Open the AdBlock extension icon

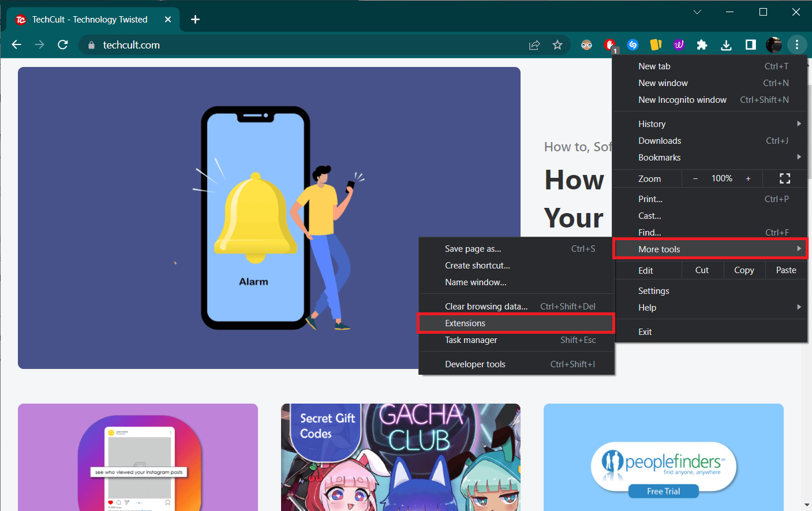[x=611, y=44]
